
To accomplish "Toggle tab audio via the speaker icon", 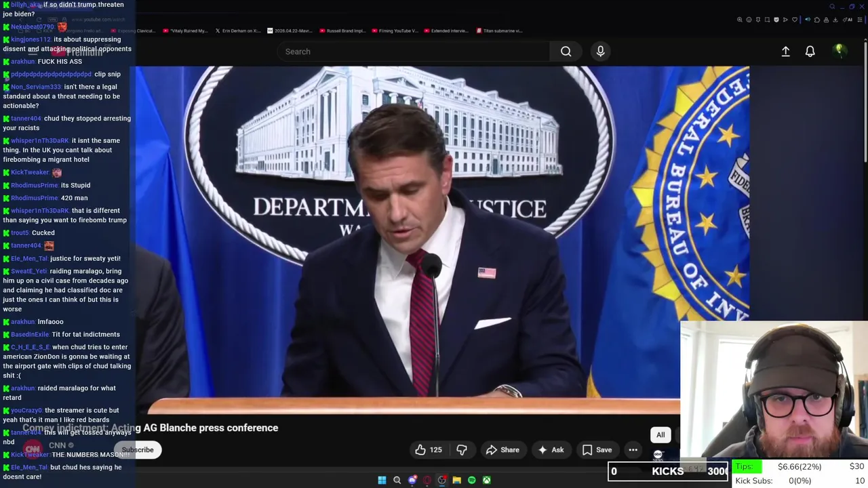I will click(808, 20).
